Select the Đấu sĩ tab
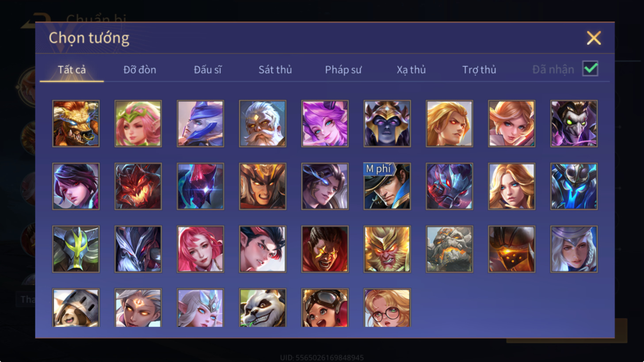644x362 pixels. click(x=208, y=69)
